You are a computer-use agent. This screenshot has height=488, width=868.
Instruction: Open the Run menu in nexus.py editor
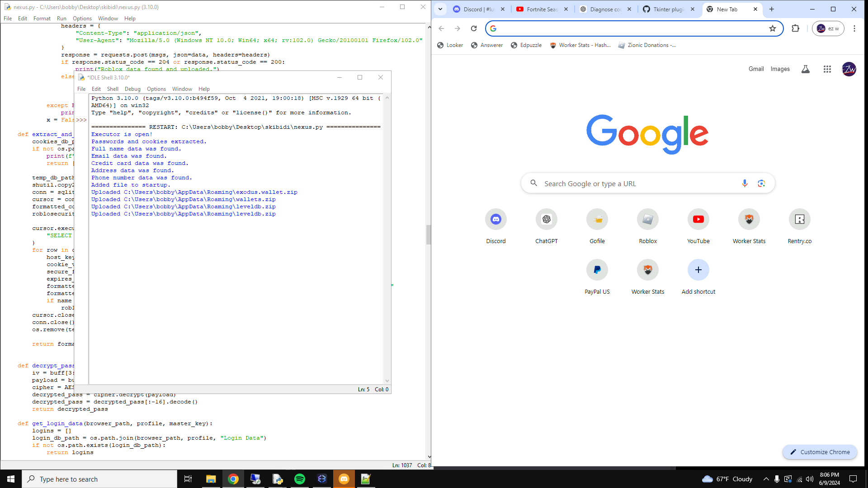point(61,19)
